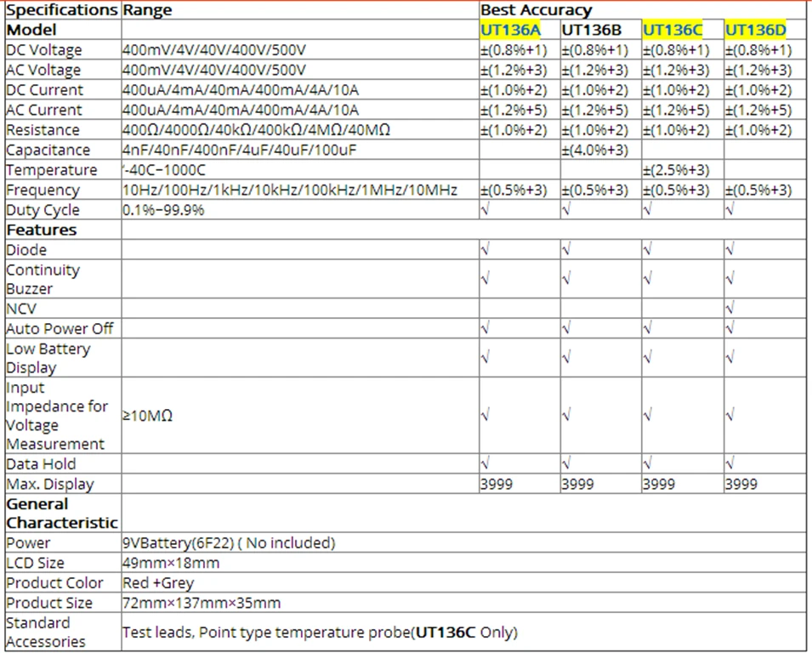Select UT136B AC Current accuracy ±(1.2%+5)
The height and width of the screenshot is (653, 812).
point(595,110)
